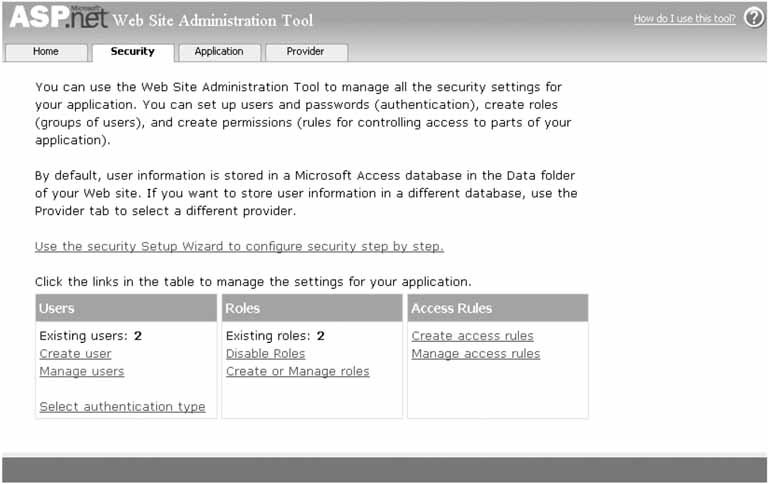768x484 pixels.
Task: Click the Create access rules link
Action: (472, 336)
